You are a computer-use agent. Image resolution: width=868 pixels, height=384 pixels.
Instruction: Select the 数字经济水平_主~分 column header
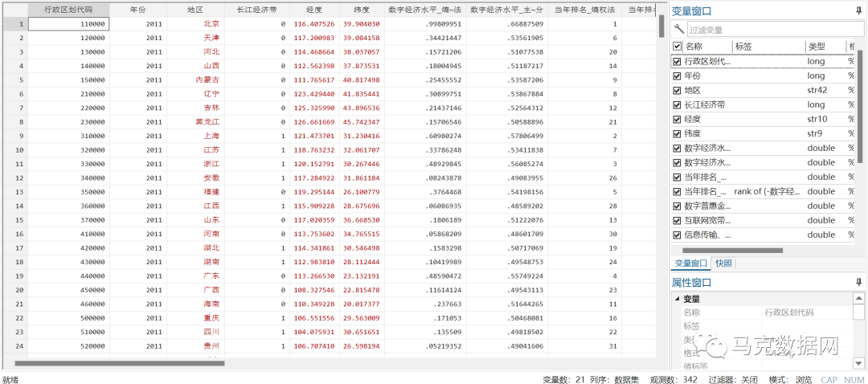507,10
